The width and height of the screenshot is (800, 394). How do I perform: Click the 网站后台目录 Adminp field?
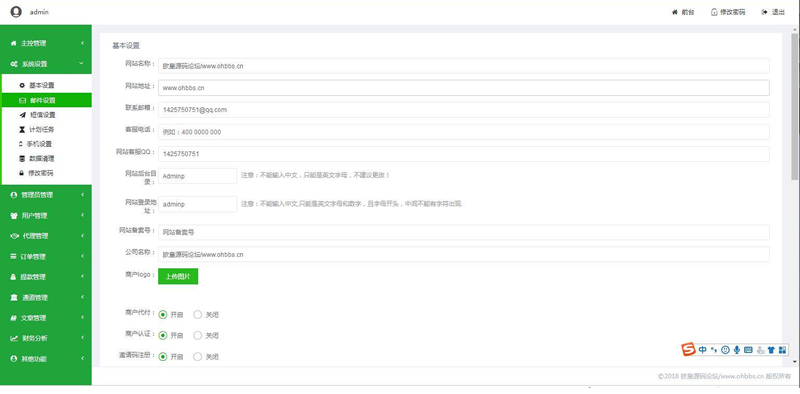coord(197,176)
